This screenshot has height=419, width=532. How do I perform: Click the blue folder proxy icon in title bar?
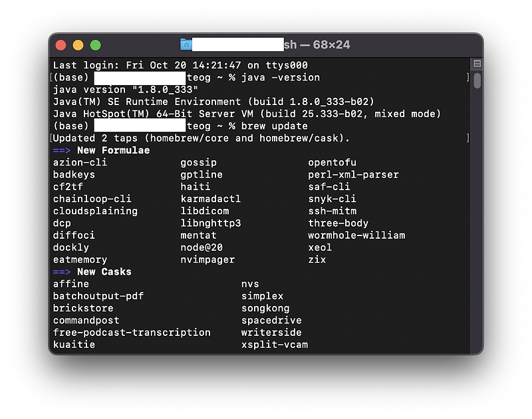[187, 45]
